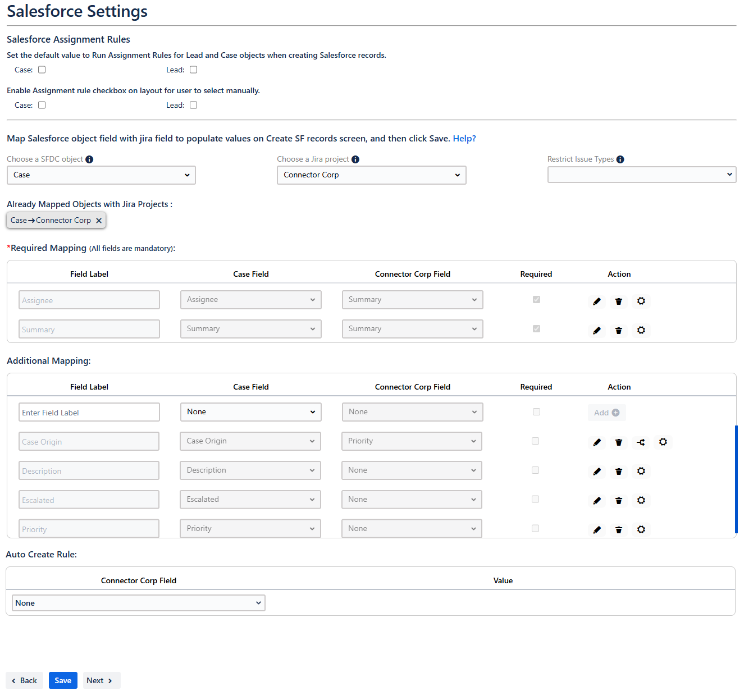Open settings gear for Assignee row
This screenshot has width=744, height=700.
(641, 301)
